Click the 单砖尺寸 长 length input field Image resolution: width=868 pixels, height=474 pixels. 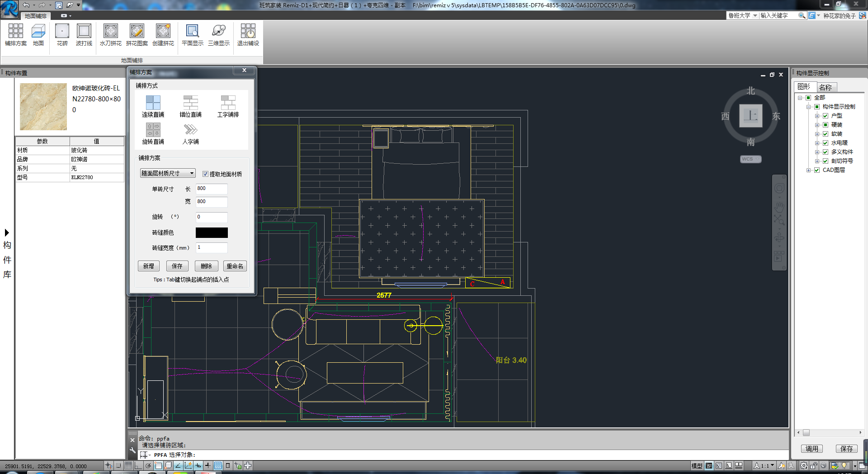pyautogui.click(x=212, y=189)
